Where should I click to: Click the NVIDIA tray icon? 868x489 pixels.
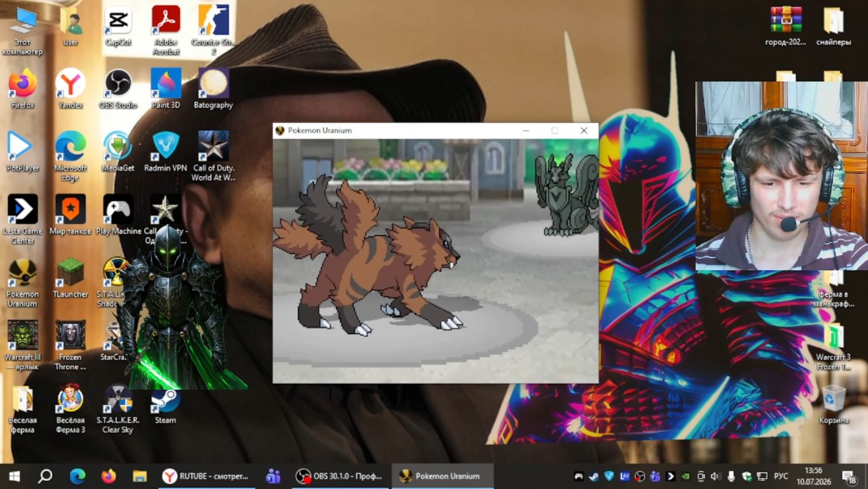[x=685, y=476]
